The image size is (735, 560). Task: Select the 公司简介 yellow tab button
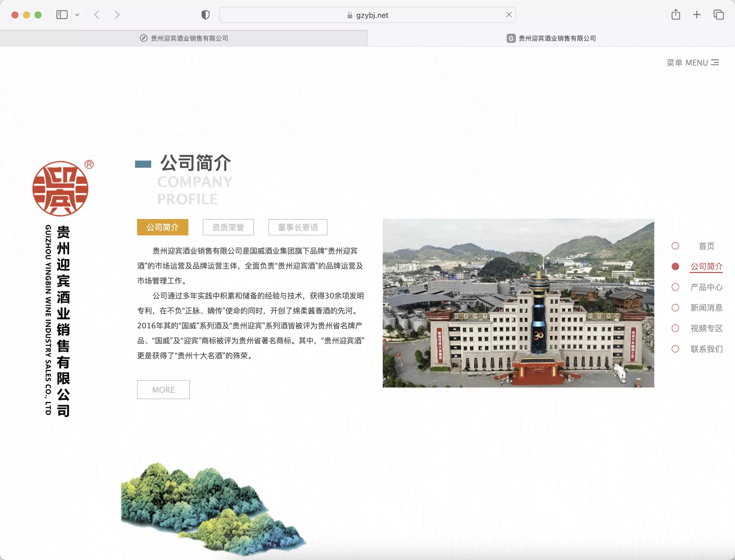(162, 227)
